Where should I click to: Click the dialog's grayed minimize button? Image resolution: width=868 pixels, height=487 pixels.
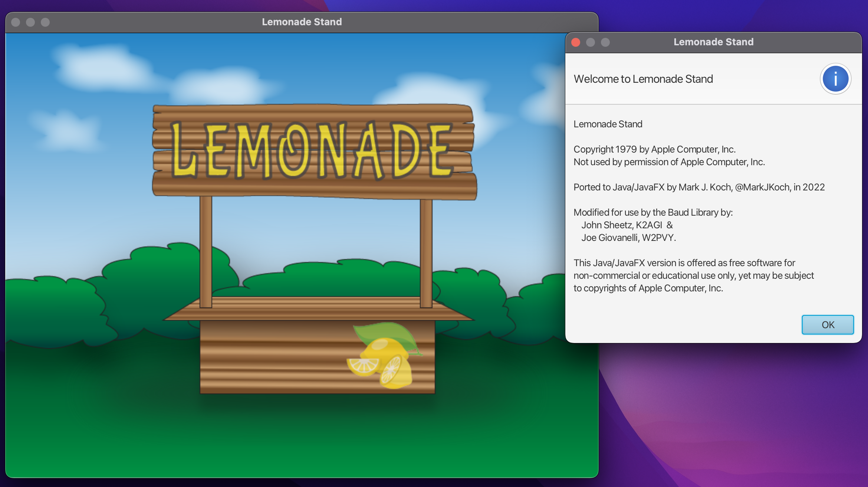[591, 42]
